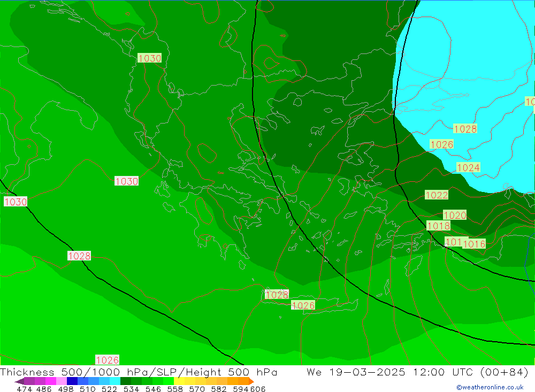Click the 474 legend value
This screenshot has width=535, height=392.
tap(24, 389)
